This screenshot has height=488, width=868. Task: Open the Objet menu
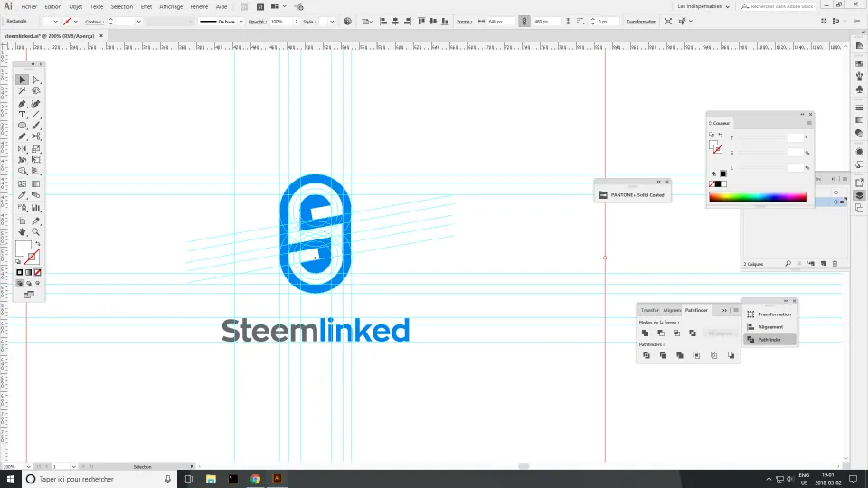click(x=76, y=6)
